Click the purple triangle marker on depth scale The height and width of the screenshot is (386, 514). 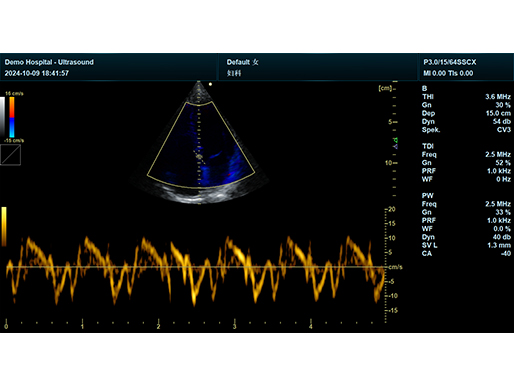point(396,146)
